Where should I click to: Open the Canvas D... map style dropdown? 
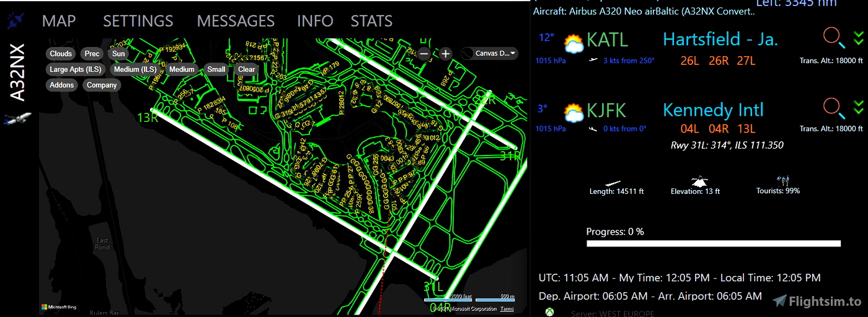click(490, 53)
